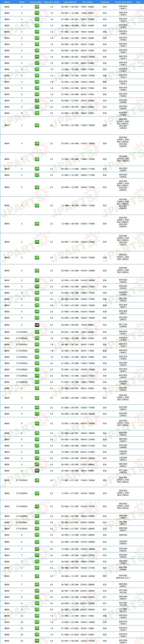The image size is (144, 644).
Task: Select production years 01.1999 -> 01.2003
Action: tap(70, 634)
